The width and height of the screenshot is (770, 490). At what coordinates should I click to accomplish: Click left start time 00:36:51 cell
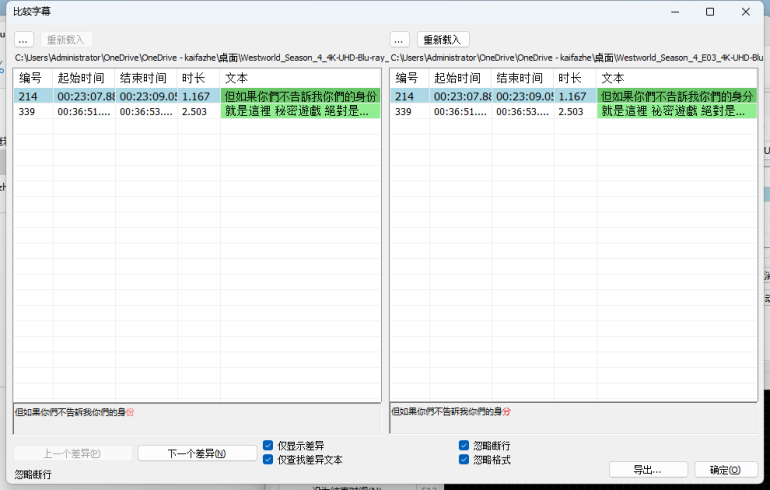point(84,111)
